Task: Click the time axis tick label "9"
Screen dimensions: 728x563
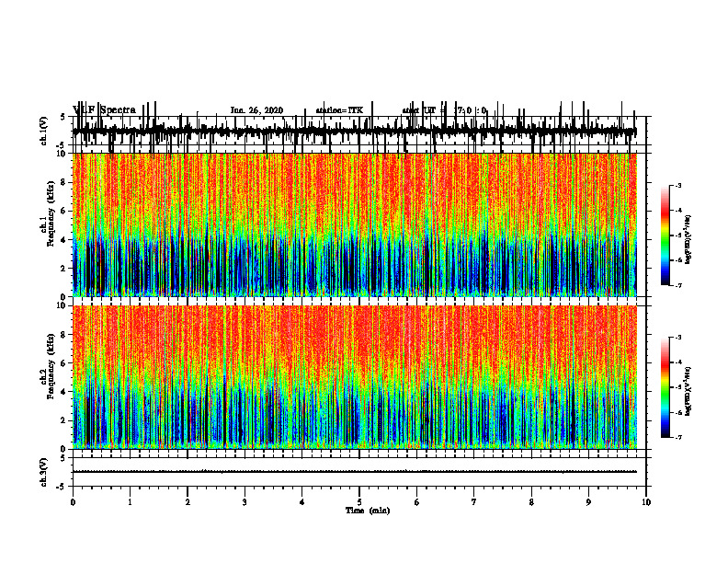Action: [588, 502]
